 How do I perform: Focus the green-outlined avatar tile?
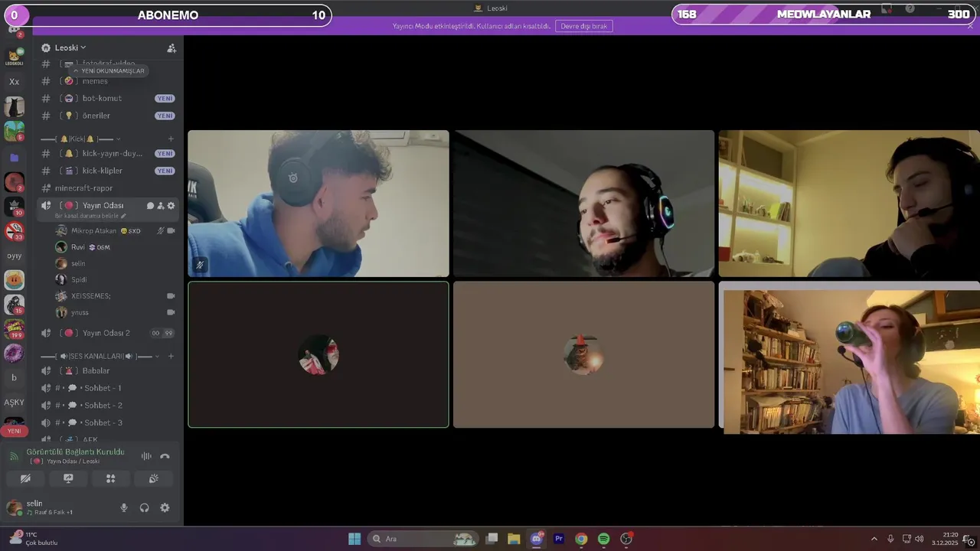pos(318,354)
